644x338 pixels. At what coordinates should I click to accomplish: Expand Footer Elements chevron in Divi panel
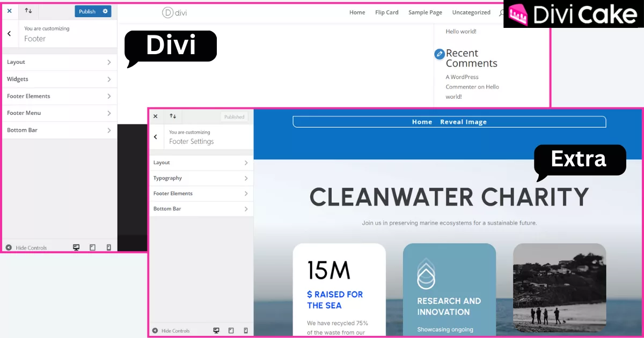[109, 96]
